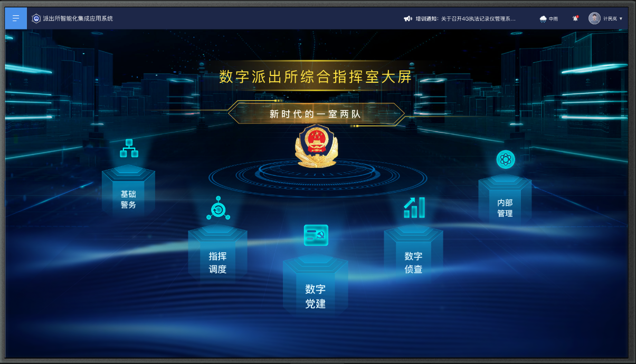
Task: Click the 新时代的一室两队 banner
Action: [316, 114]
